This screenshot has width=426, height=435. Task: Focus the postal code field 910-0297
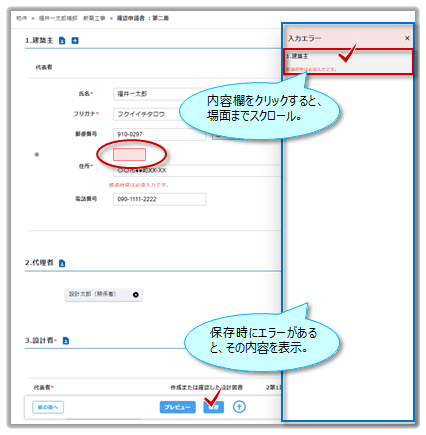tap(160, 134)
